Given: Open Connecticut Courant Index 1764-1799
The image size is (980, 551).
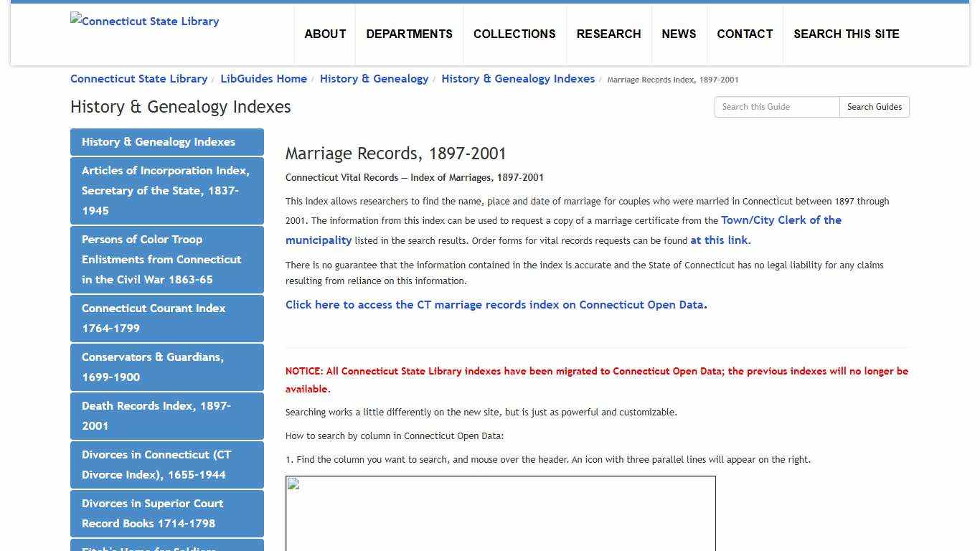Looking at the screenshot, I should click(x=154, y=318).
